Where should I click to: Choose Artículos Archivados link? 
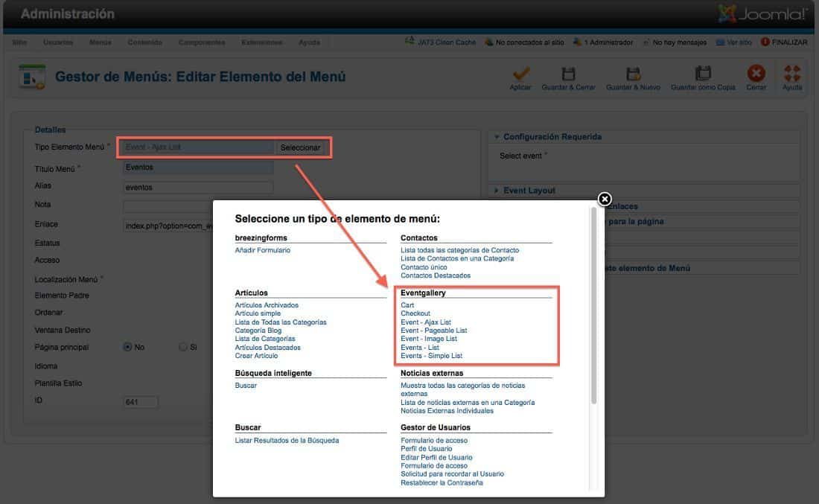267,305
